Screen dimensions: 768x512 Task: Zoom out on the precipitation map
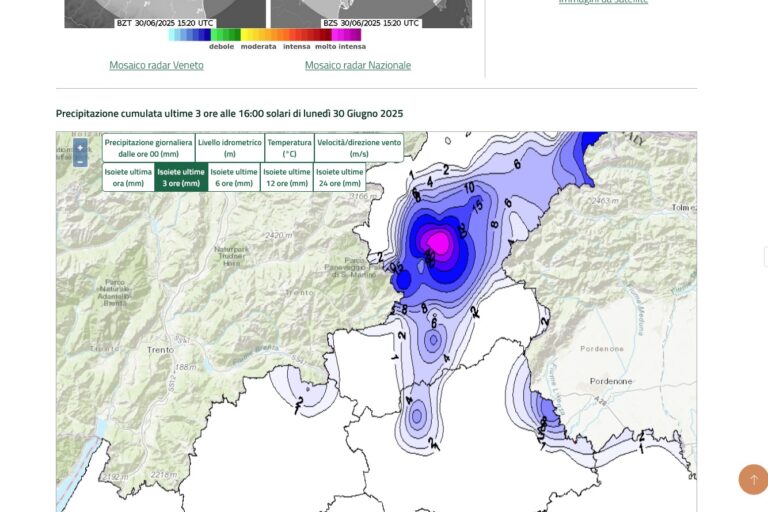80,161
